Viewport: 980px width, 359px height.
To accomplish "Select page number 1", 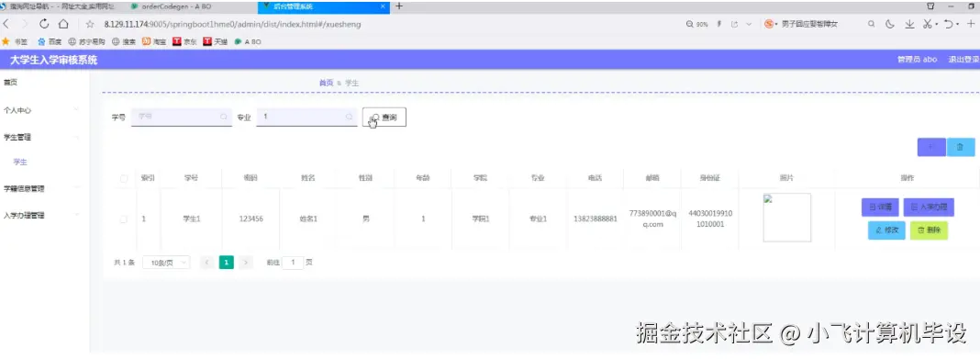I will 227,263.
